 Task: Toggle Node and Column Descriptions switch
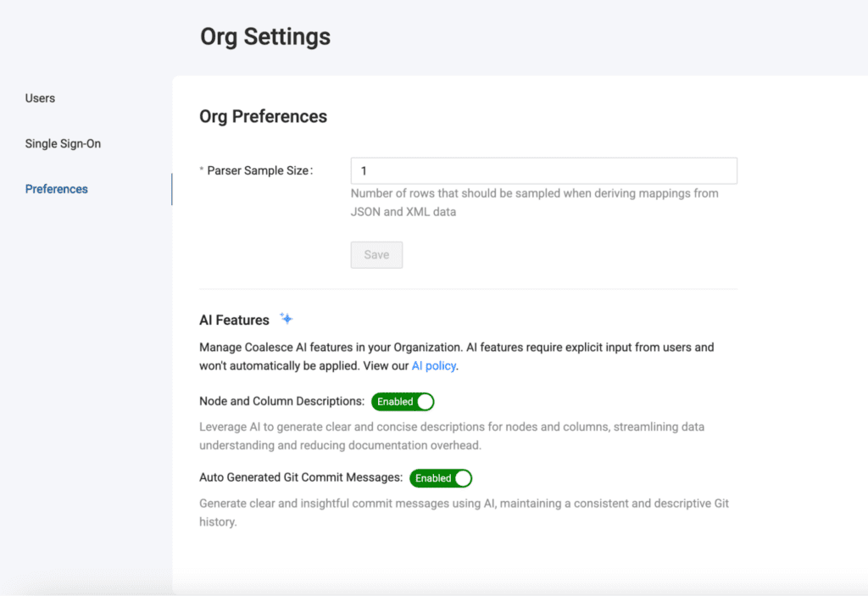pos(403,401)
